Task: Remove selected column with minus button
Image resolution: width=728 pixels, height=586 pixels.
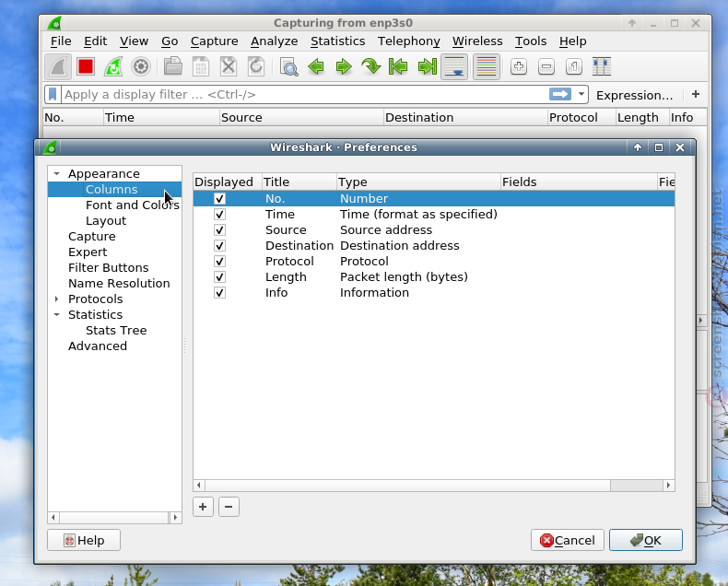Action: click(x=229, y=507)
